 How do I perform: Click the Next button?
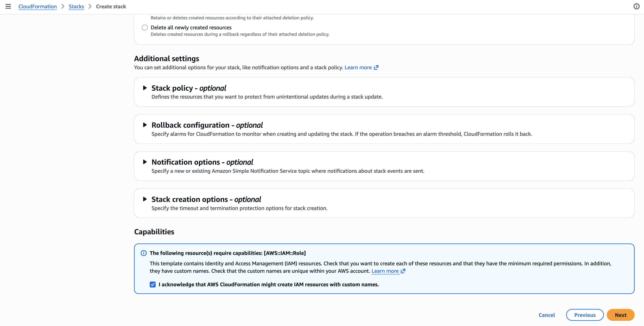point(620,315)
